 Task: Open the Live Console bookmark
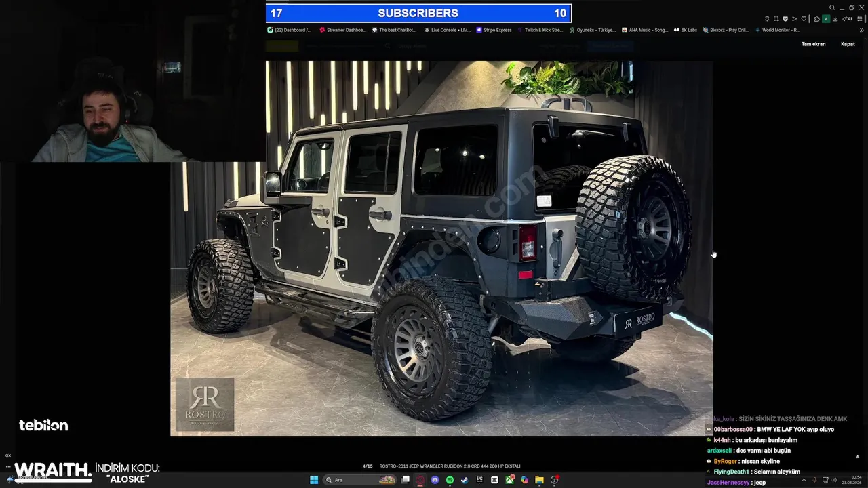click(448, 30)
